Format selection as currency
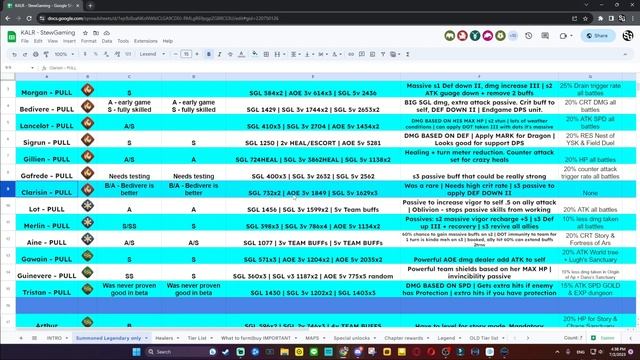Viewport: 640px width, 360px height. coord(85,54)
